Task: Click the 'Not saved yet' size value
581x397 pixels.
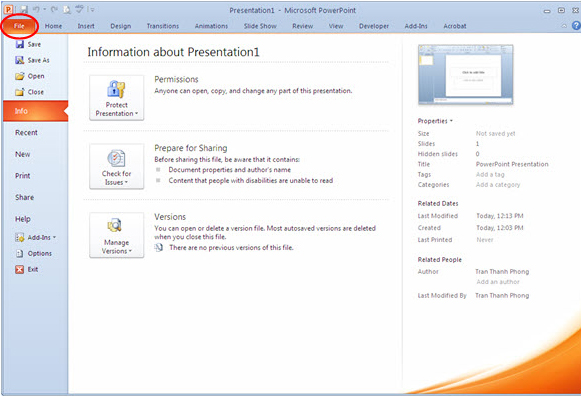Action: click(495, 133)
